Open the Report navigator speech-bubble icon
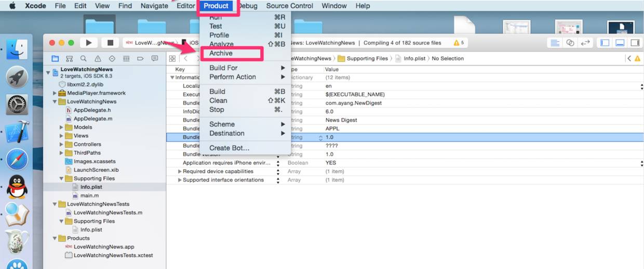 154,59
